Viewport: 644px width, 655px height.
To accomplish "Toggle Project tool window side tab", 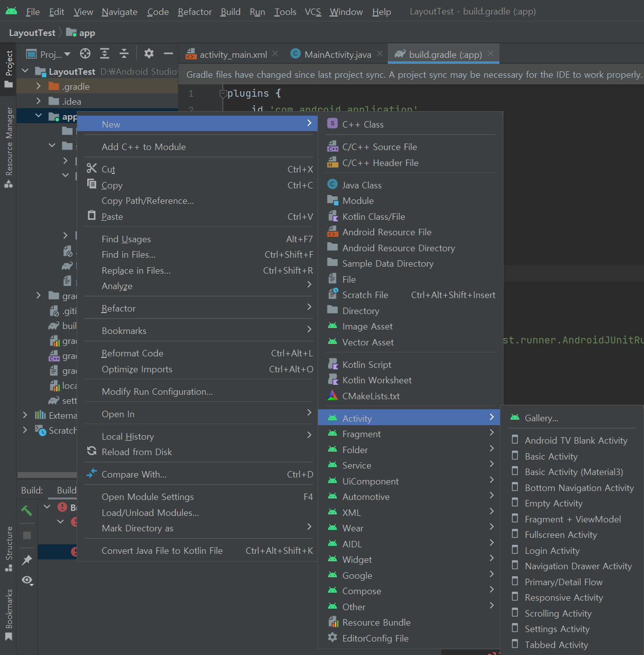I will pyautogui.click(x=8, y=69).
